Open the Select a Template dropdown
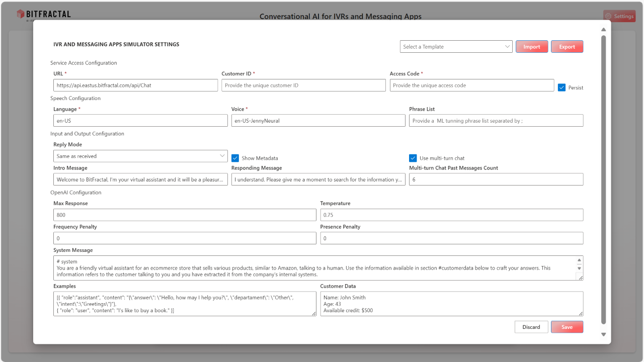The height and width of the screenshot is (362, 644). tap(456, 47)
